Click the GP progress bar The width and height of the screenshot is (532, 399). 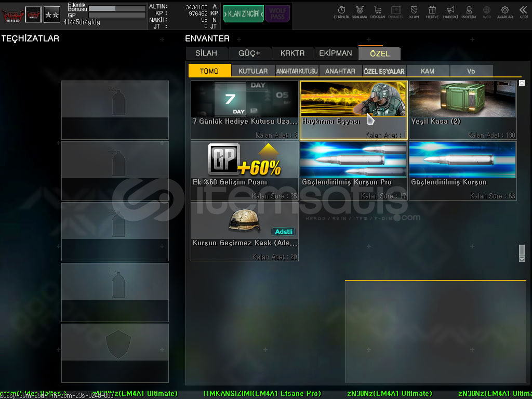click(117, 15)
